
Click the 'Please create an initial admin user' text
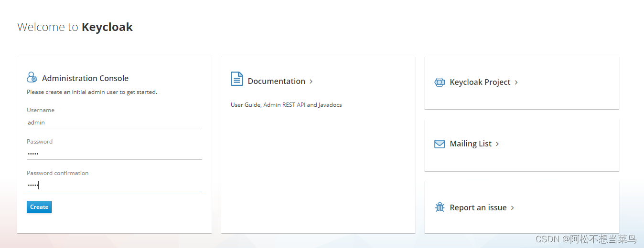[x=92, y=92]
